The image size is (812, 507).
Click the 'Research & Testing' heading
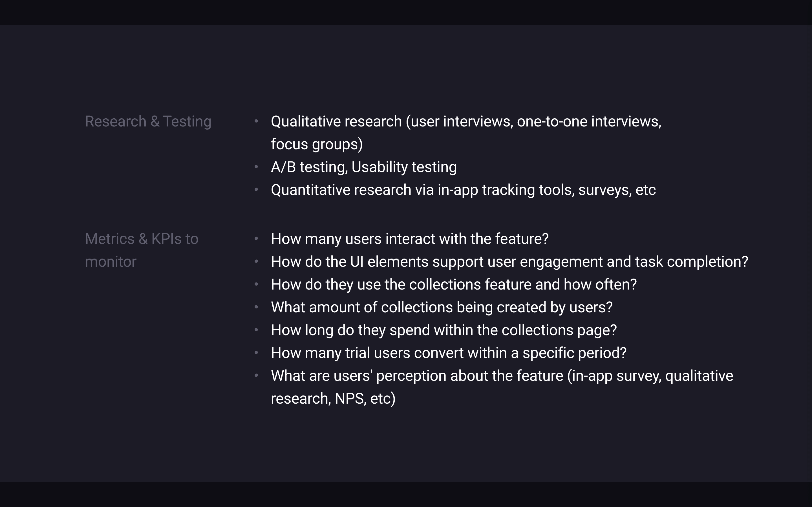tap(148, 121)
